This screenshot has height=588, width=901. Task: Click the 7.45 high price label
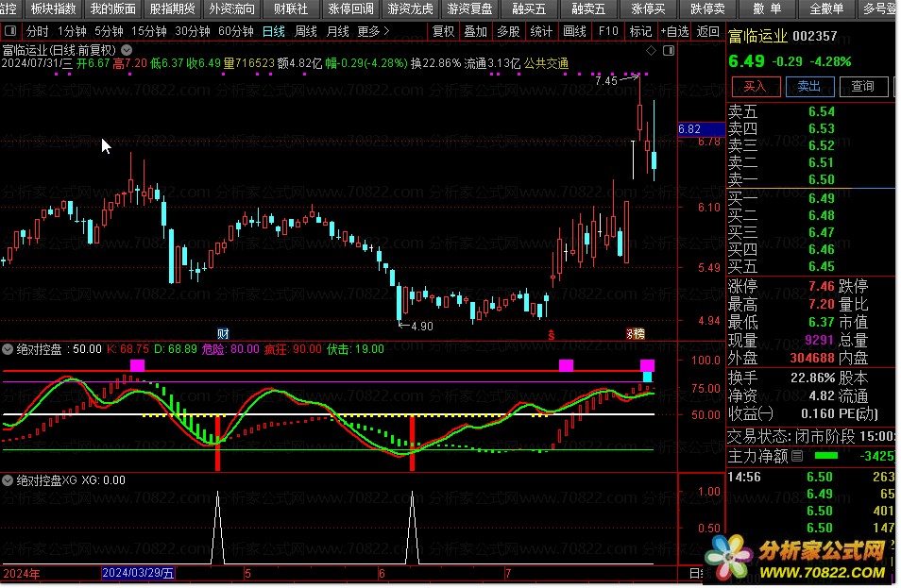point(606,81)
